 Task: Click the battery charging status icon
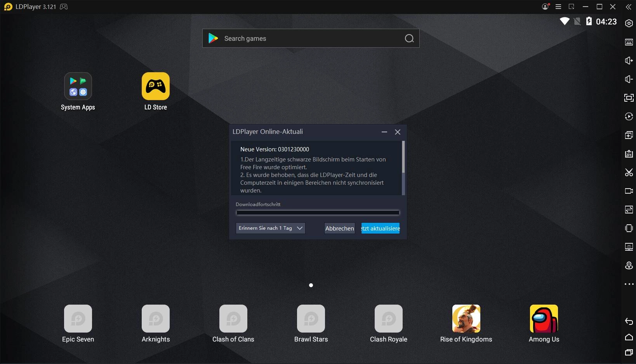[x=589, y=21]
